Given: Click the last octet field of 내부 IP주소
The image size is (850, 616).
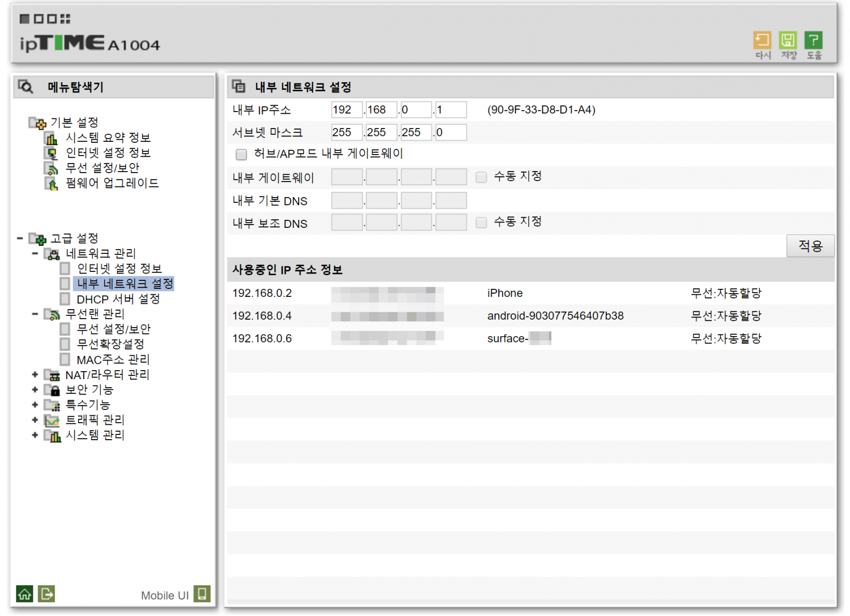Looking at the screenshot, I should (x=450, y=110).
